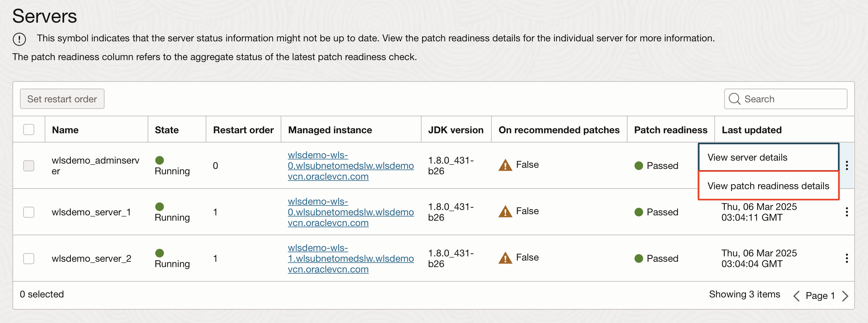Click the search magnifier icon

735,99
